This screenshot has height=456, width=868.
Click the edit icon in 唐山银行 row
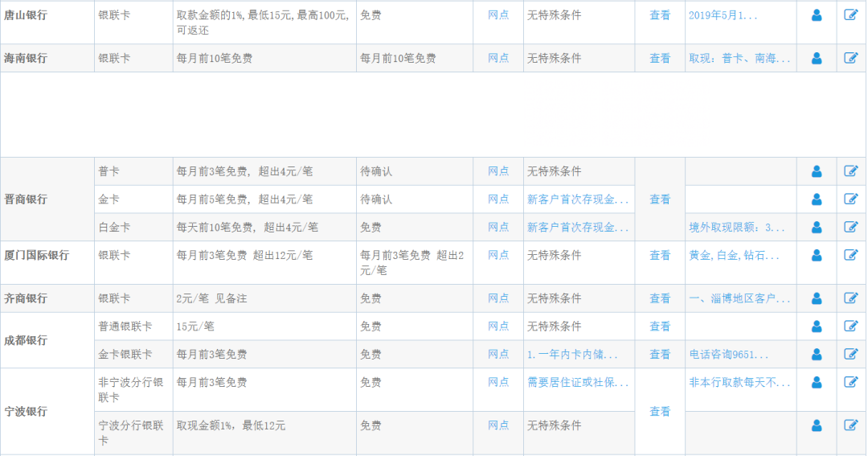pyautogui.click(x=851, y=15)
